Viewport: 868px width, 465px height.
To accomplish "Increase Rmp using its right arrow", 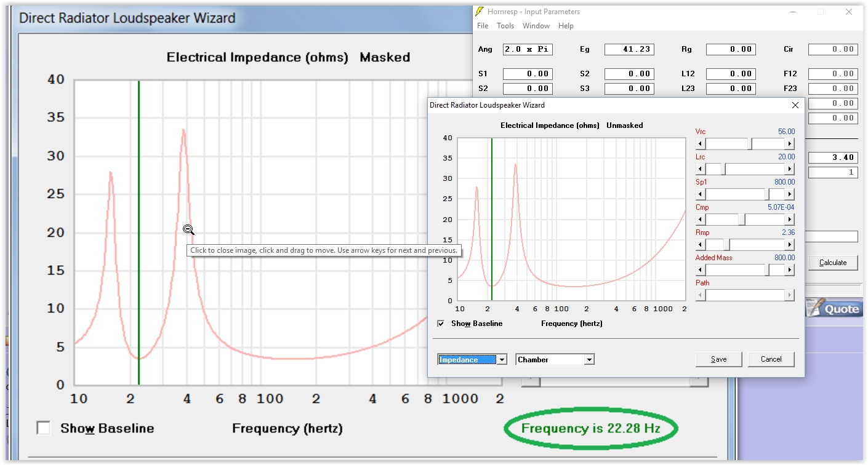I will click(x=790, y=245).
